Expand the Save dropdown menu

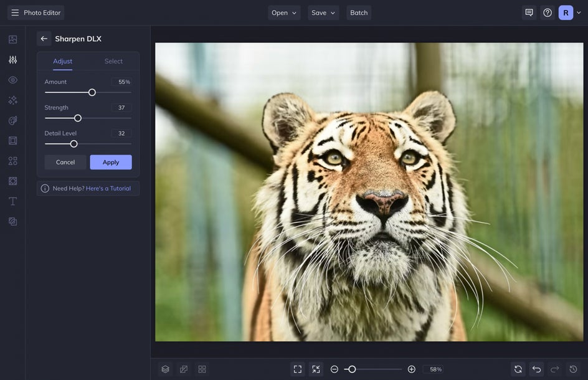coord(323,12)
